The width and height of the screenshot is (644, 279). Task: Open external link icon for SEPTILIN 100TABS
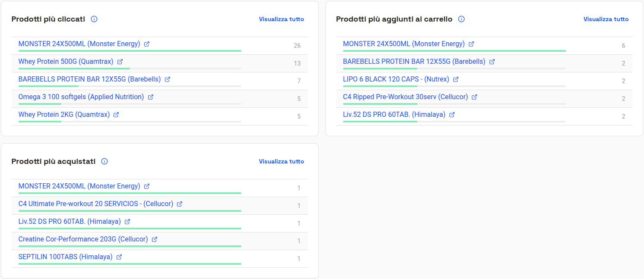tap(119, 257)
